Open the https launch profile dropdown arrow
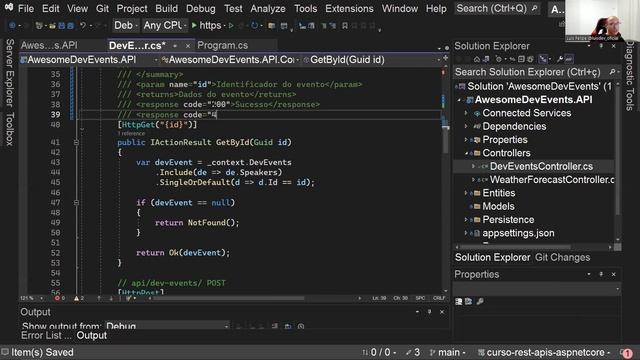Image resolution: width=640 pixels, height=360 pixels. (224, 25)
